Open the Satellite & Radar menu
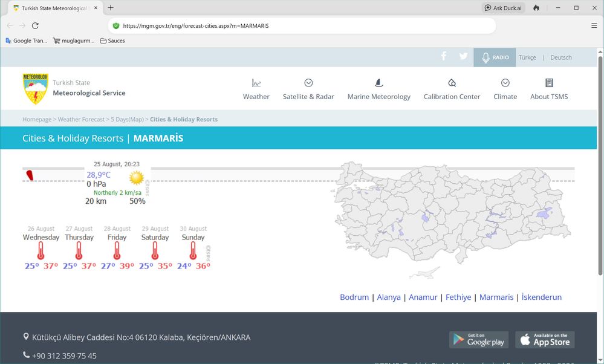This screenshot has width=604, height=364. pos(308,89)
